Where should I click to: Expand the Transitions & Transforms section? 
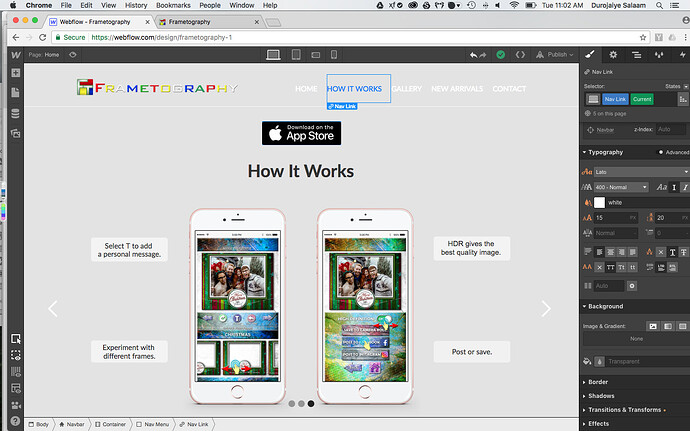[x=622, y=409]
